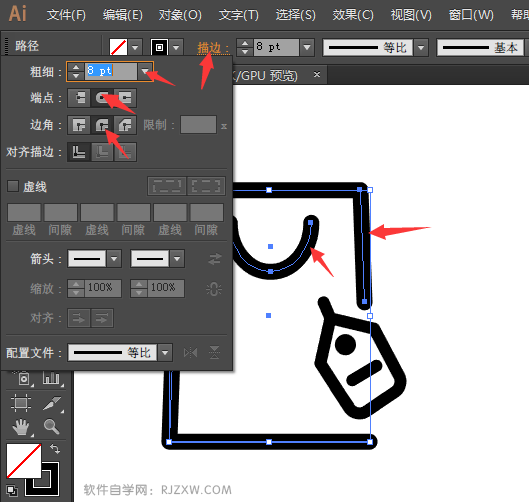The image size is (529, 502).
Task: Click place arrow tip at path end icon
Action: (102, 318)
